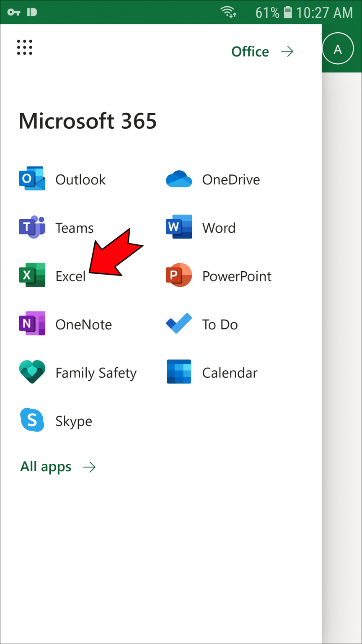This screenshot has width=362, height=644.
Task: Open the Excel app icon
Action: click(32, 275)
